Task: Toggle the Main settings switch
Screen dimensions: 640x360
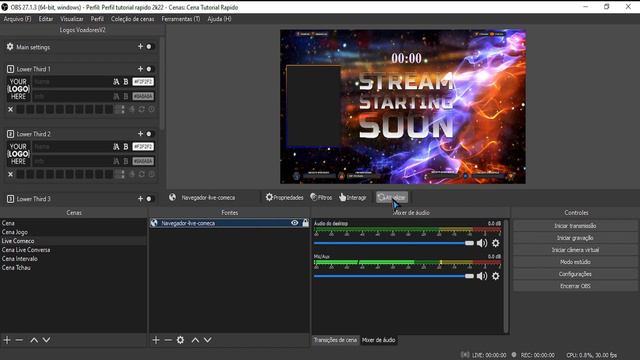Action: pos(149,47)
